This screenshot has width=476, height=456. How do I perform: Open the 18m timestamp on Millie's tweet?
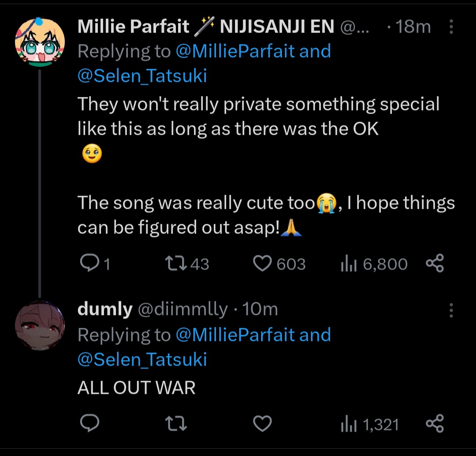point(413,27)
